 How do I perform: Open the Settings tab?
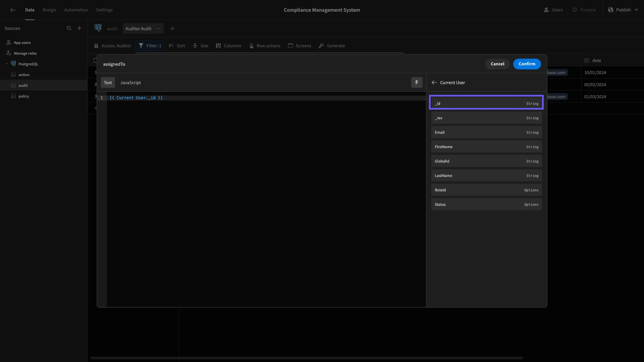[104, 10]
